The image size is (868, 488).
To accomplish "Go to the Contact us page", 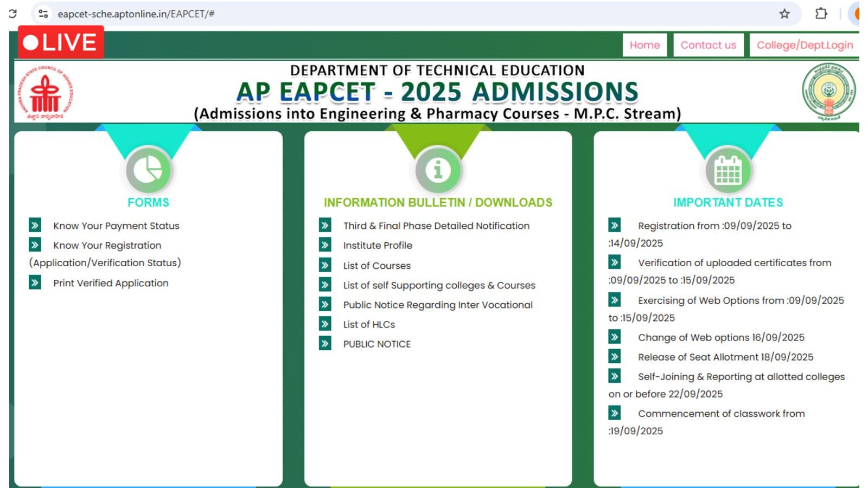I will pos(708,45).
